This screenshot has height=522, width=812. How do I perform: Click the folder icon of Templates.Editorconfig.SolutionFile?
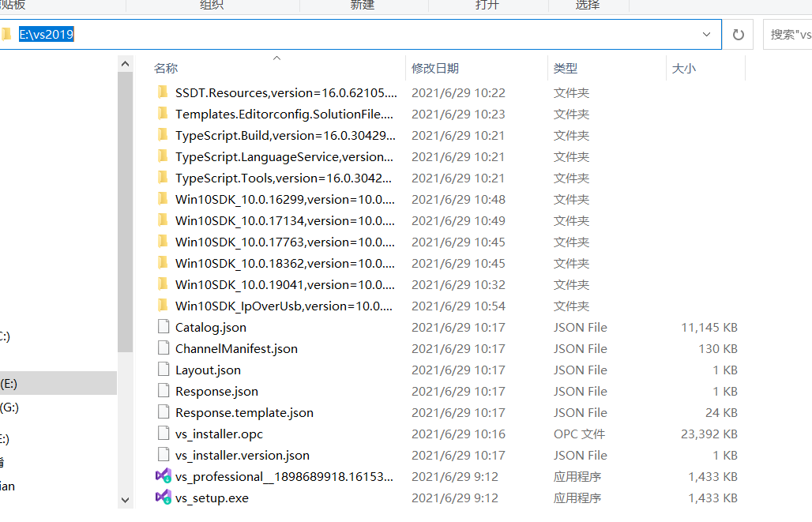[163, 114]
